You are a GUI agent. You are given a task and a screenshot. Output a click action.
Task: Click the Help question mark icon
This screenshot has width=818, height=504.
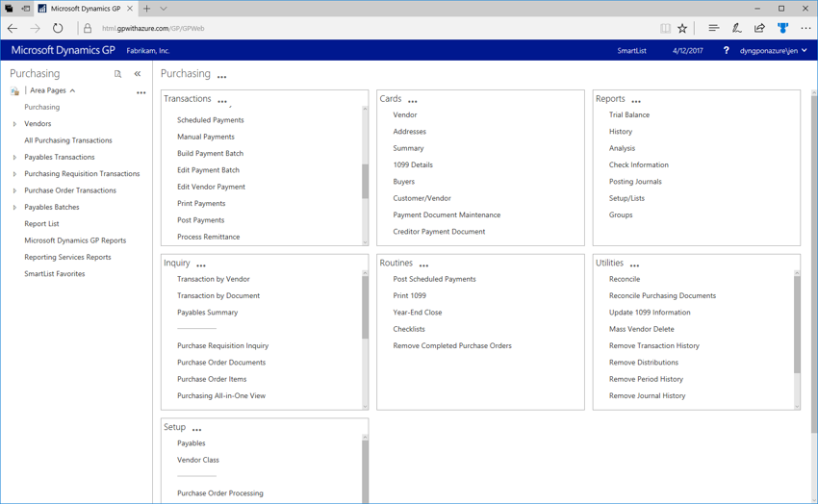coord(727,51)
